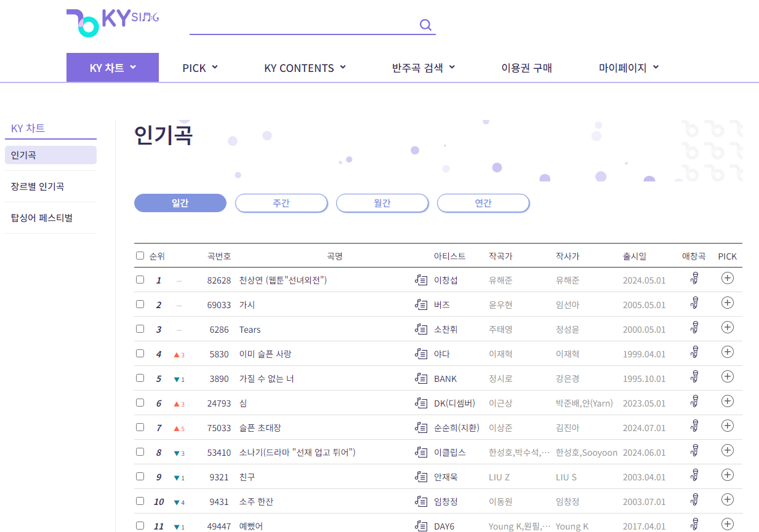Click song title 천상연 (웹툰"선녀외전")
The image size is (759, 532).
pos(283,280)
